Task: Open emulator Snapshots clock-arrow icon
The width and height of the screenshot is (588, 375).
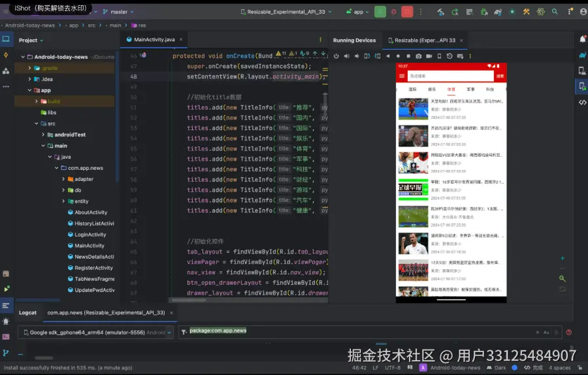Action: pyautogui.click(x=449, y=56)
